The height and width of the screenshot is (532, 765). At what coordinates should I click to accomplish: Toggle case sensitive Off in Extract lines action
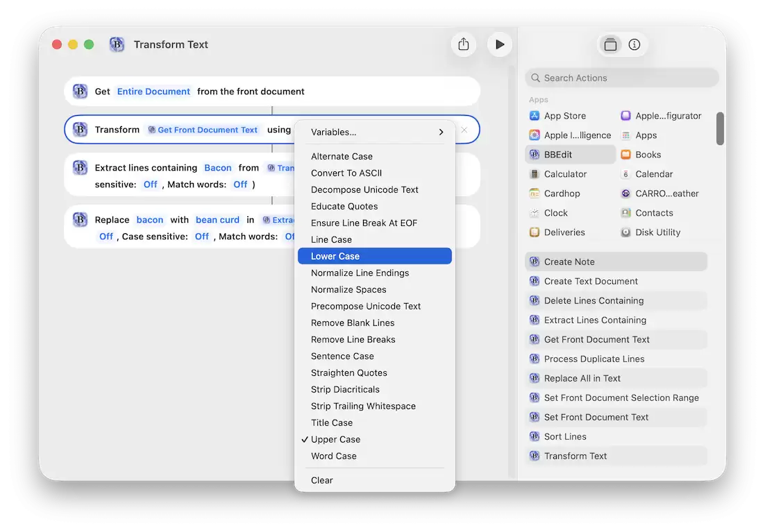click(x=150, y=185)
